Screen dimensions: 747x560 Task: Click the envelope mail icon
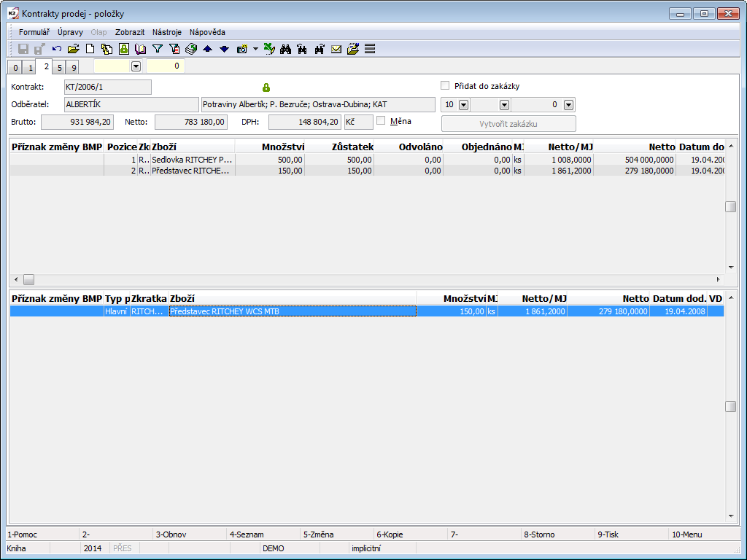(336, 49)
